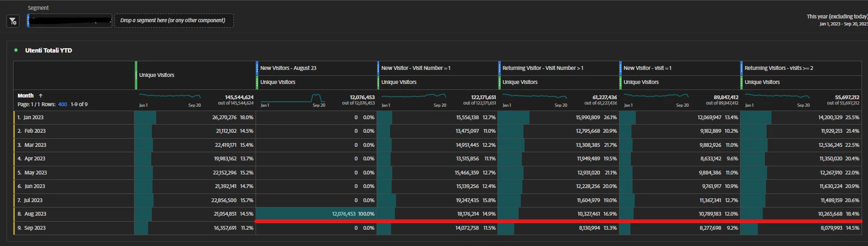Click the total 61,227,436 value
Screen dimensions: 868x246
604,97
